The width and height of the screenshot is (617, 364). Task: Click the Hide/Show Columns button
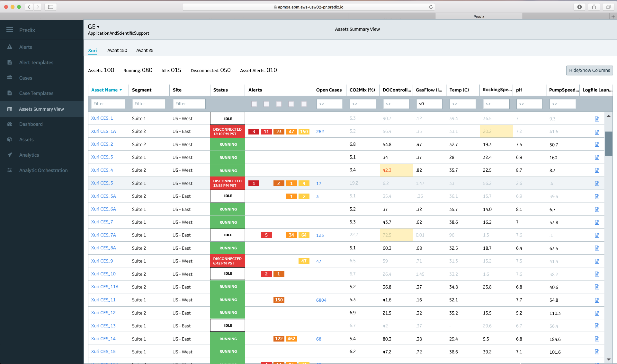pos(589,70)
